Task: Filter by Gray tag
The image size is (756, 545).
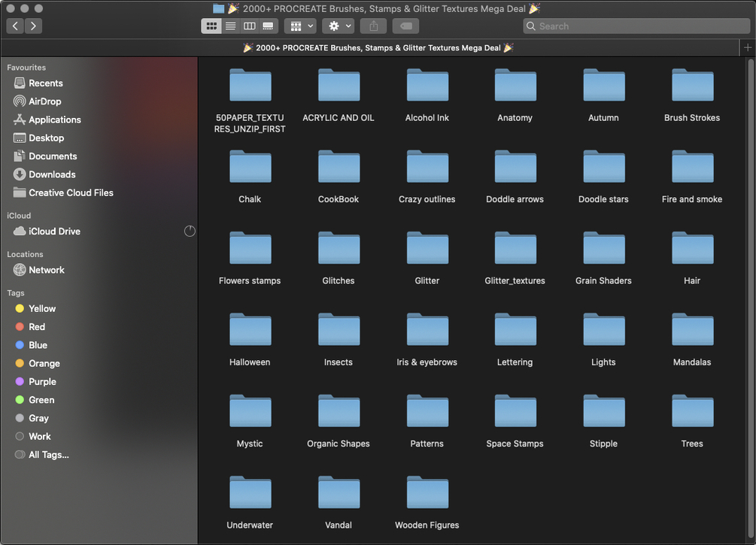Action: click(32, 419)
